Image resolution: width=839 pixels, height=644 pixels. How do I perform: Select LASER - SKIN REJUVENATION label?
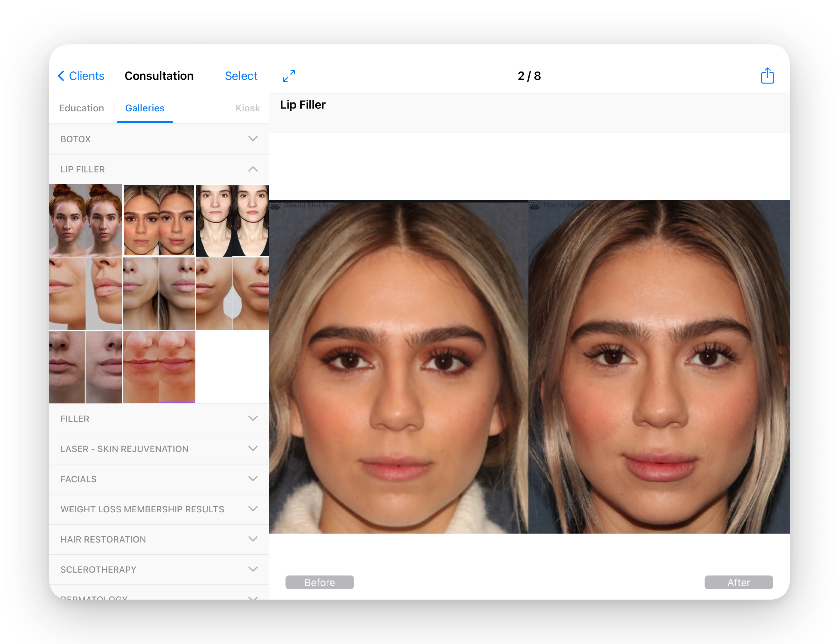pos(124,449)
